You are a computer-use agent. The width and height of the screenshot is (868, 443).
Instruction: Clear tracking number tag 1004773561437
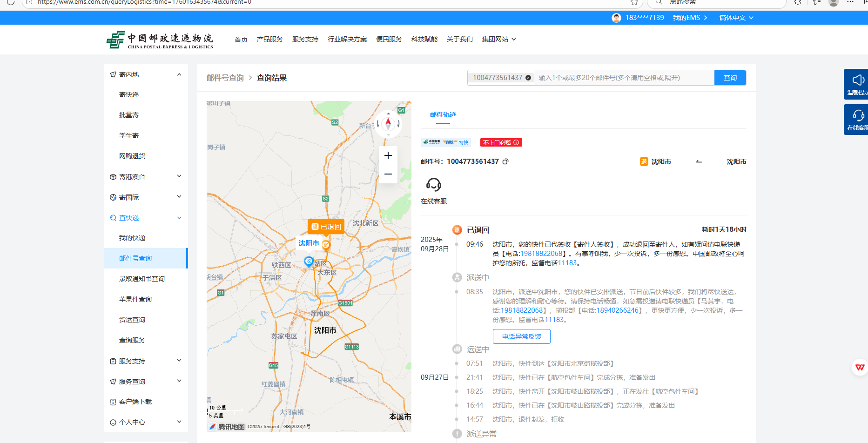pyautogui.click(x=528, y=78)
